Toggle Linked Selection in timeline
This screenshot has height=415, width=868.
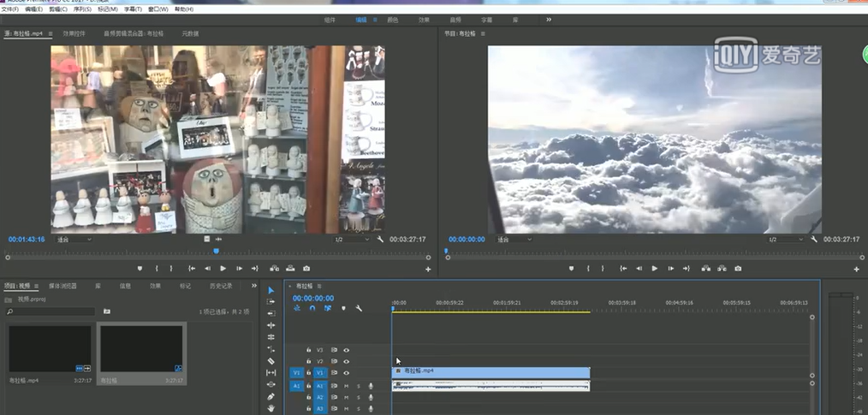coord(328,308)
